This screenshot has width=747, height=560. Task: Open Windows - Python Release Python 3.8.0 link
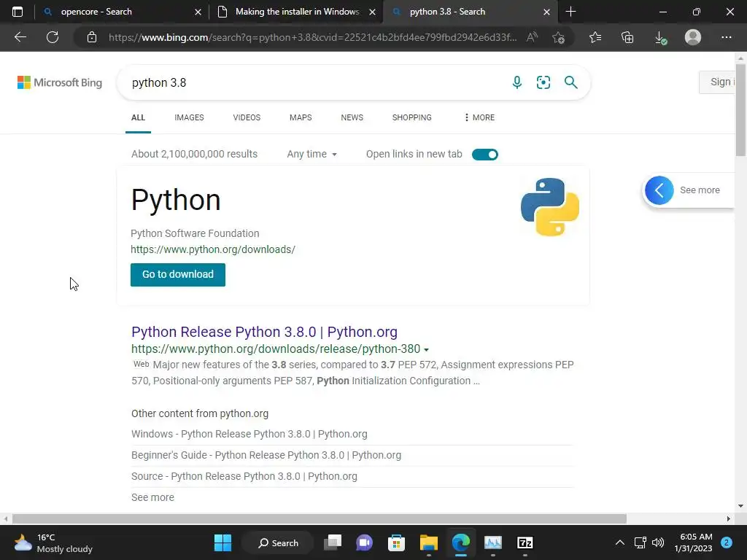click(x=249, y=435)
